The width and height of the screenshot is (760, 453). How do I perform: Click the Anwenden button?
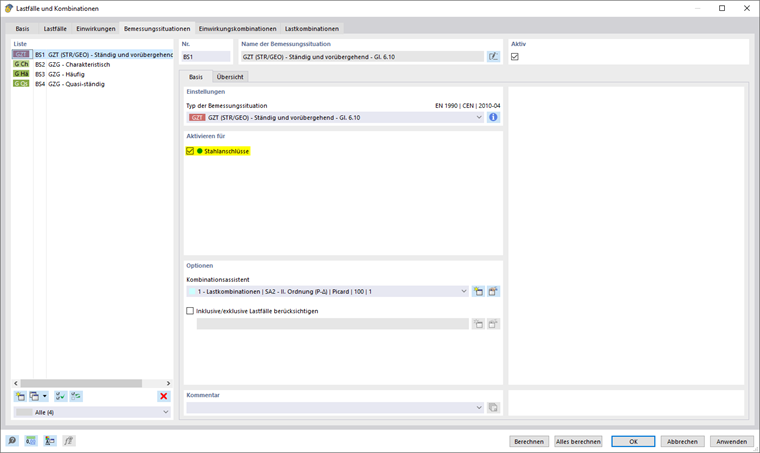[x=731, y=441]
